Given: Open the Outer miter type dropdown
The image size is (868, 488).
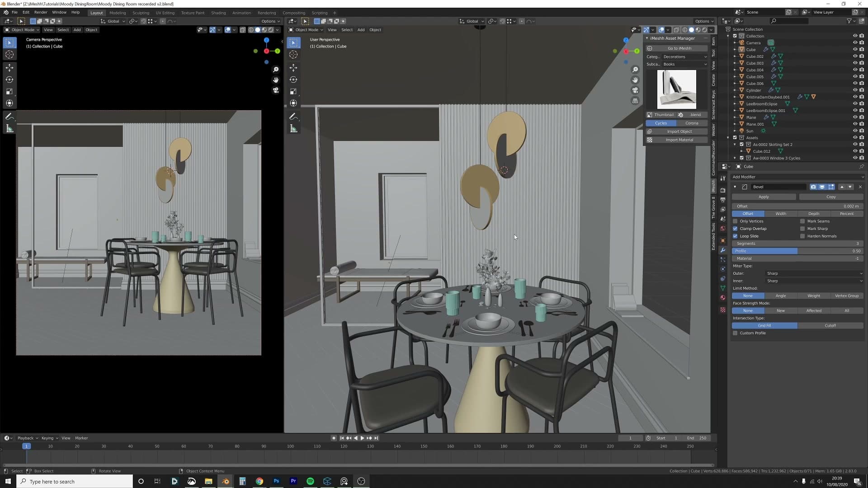Looking at the screenshot, I should 814,273.
